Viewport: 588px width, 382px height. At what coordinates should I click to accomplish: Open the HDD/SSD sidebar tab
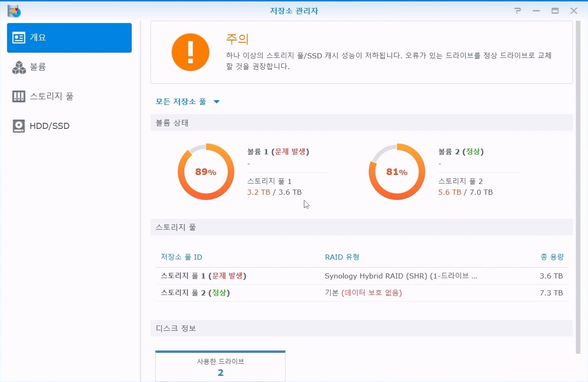49,126
